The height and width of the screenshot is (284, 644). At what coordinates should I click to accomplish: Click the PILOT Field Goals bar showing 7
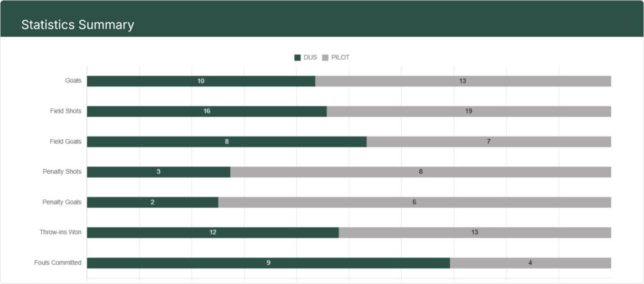(x=489, y=142)
